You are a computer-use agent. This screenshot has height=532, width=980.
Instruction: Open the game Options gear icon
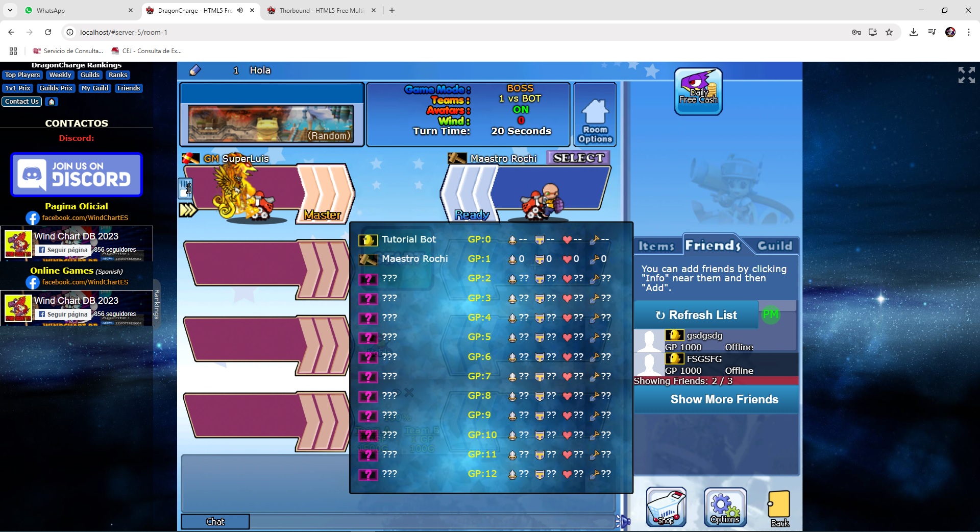[725, 507]
